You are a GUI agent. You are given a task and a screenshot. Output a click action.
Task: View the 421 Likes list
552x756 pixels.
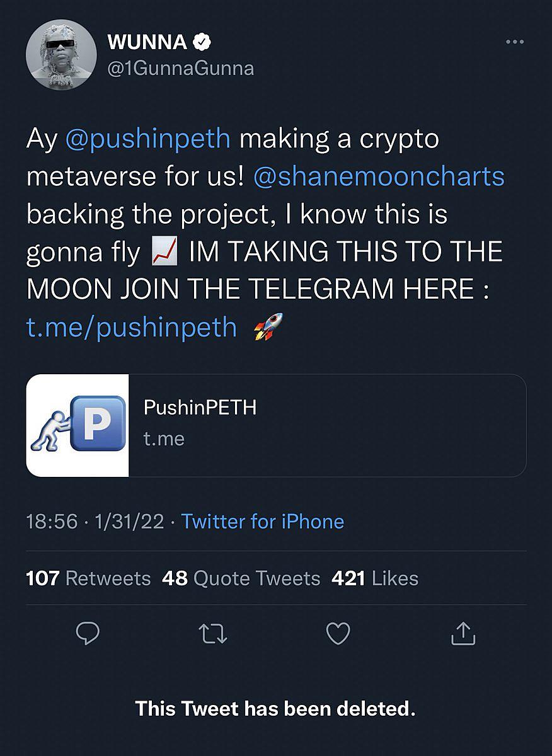point(375,578)
